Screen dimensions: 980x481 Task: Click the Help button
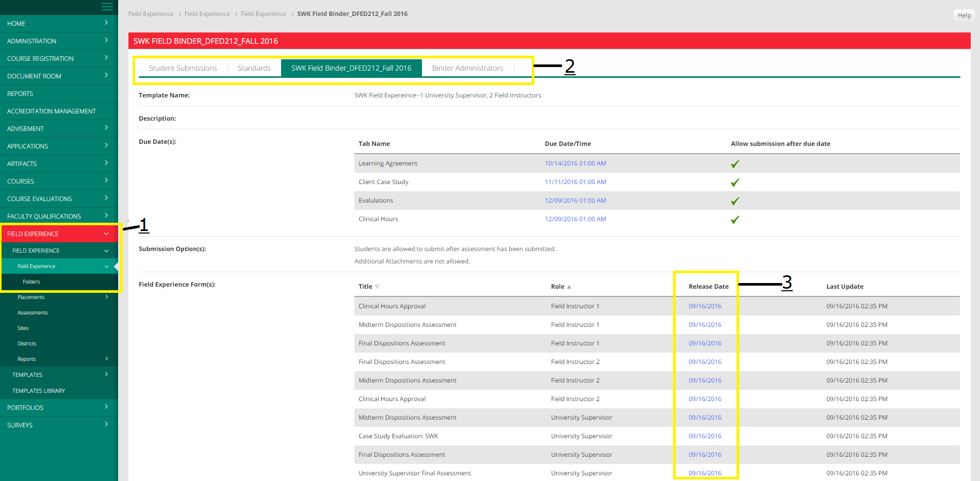click(964, 15)
